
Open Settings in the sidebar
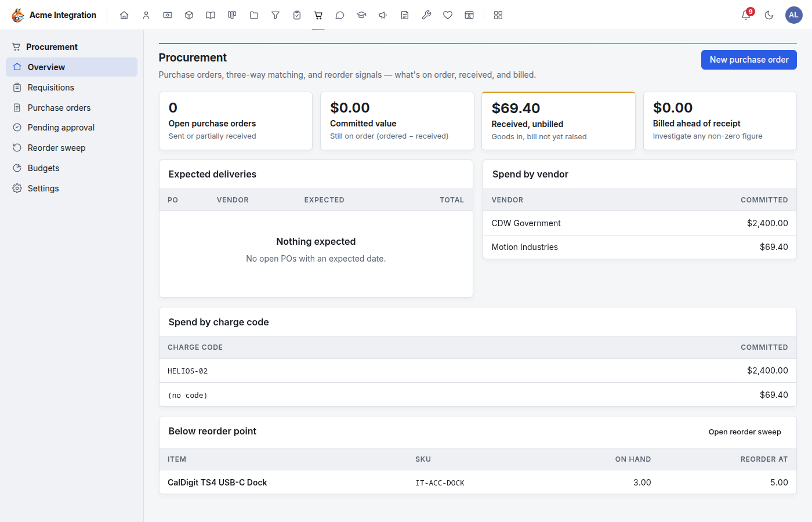pos(71,188)
